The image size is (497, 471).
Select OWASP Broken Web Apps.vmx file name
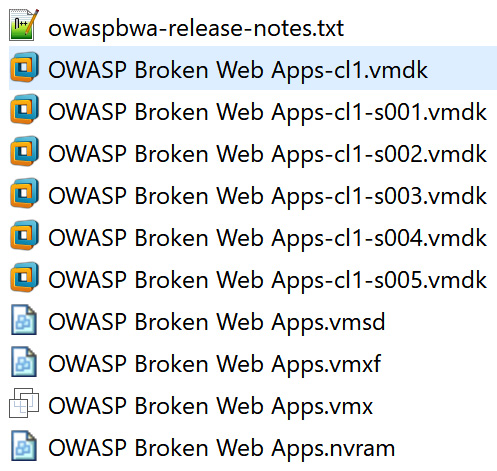(x=211, y=406)
